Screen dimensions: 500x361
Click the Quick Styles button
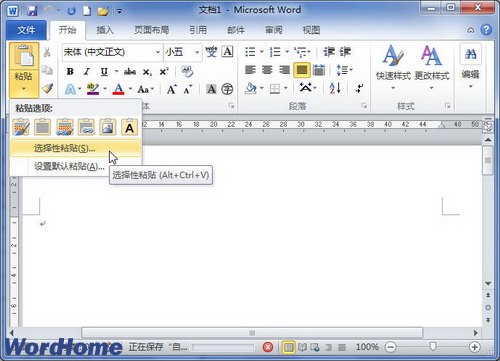[393, 69]
